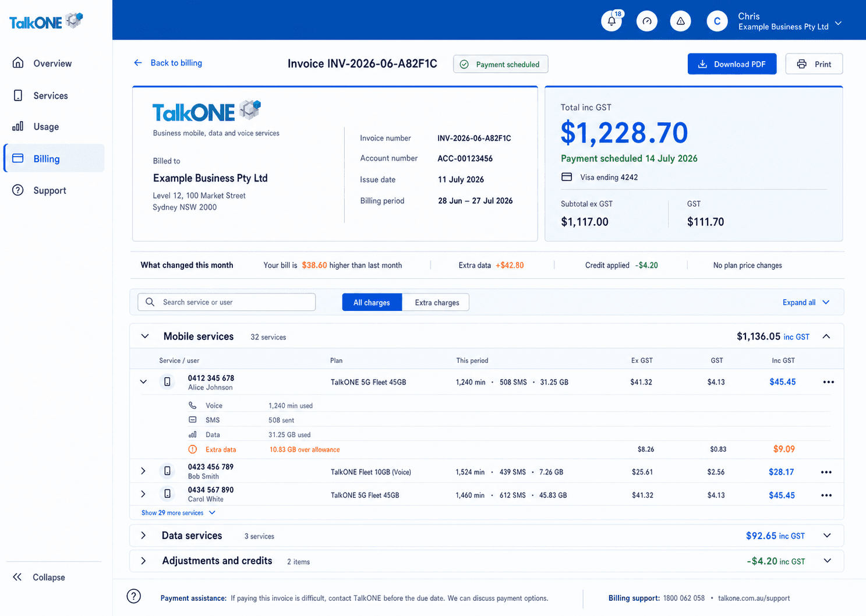Viewport: 866px width, 616px height.
Task: Open the notifications bell icon
Action: tap(611, 22)
